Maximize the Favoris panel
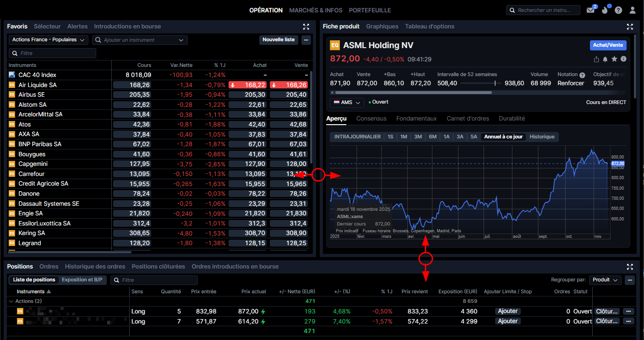 [x=306, y=27]
